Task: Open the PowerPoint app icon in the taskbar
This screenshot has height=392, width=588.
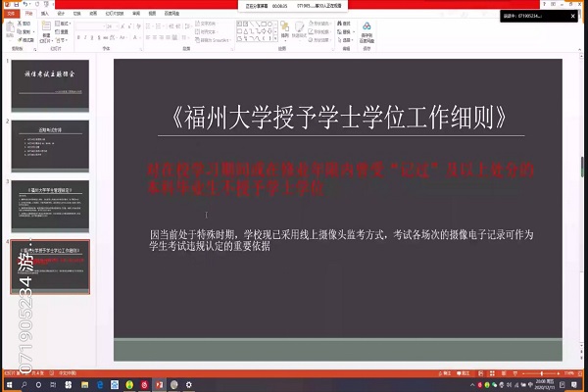Action: [160, 384]
